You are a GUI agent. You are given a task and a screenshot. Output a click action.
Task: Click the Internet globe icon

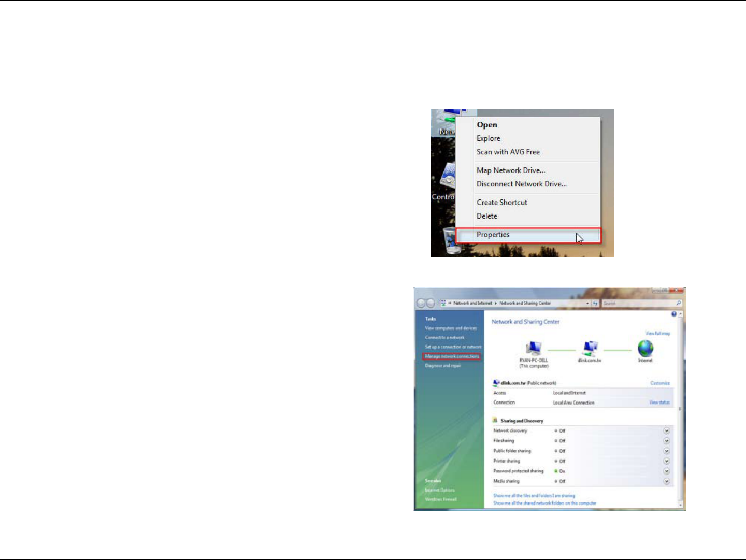[x=645, y=348]
